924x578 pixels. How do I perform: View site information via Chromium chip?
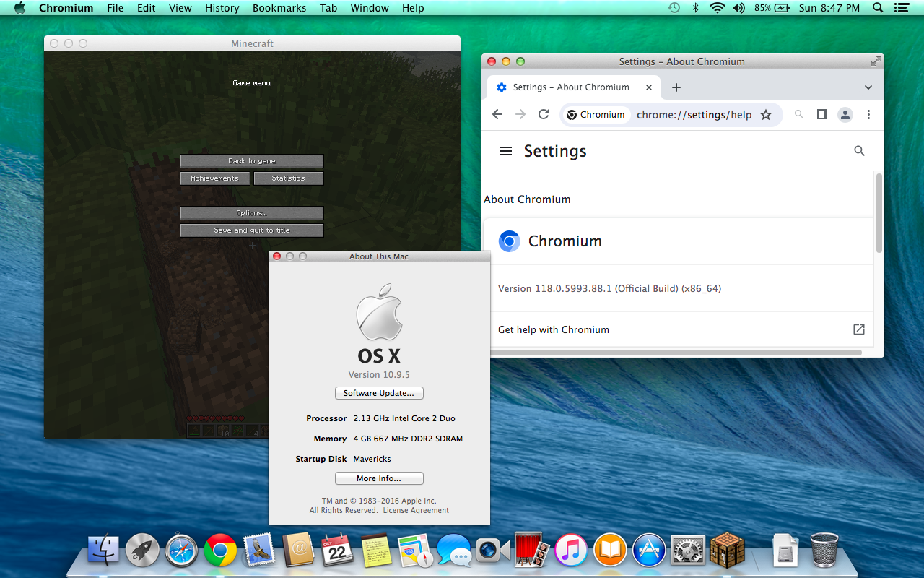[x=596, y=115]
